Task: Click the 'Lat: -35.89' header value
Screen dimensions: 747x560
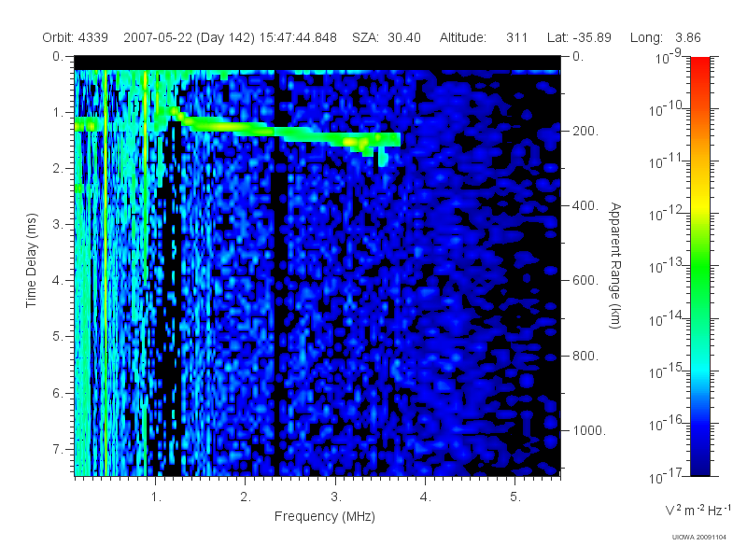Action: tap(579, 37)
